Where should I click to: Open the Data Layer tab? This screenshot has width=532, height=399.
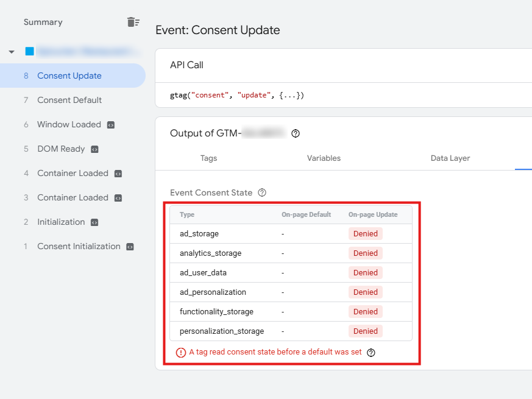pyautogui.click(x=450, y=158)
